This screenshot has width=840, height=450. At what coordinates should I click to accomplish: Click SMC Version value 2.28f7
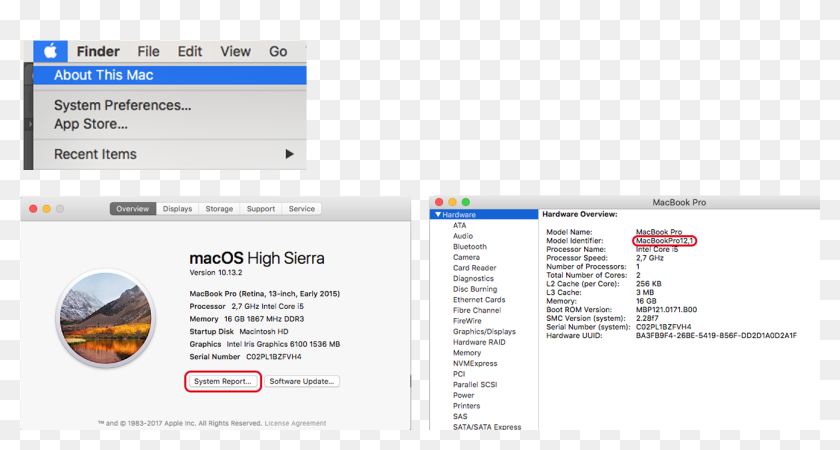click(x=647, y=318)
